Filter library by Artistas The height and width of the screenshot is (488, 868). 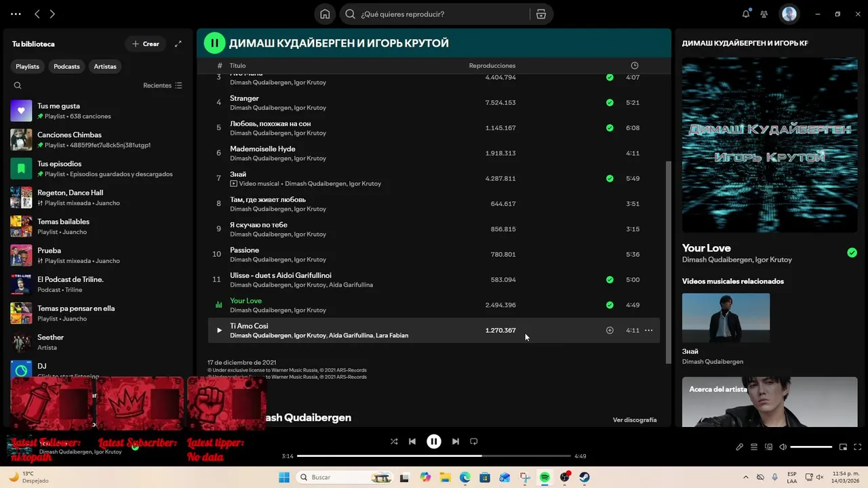click(105, 66)
